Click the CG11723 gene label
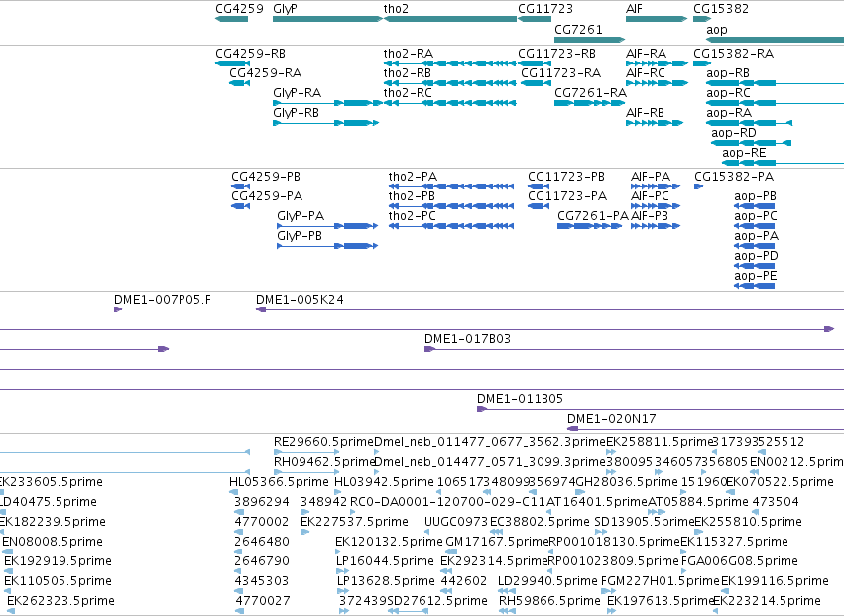 click(x=545, y=9)
